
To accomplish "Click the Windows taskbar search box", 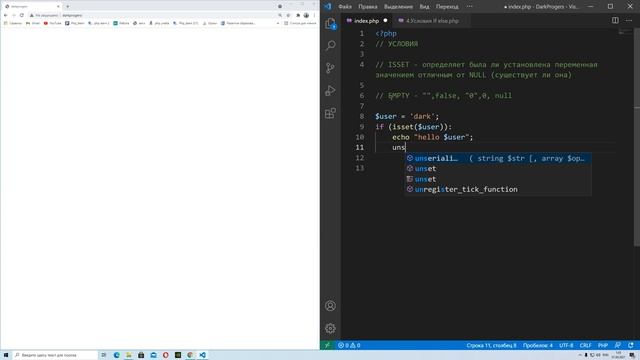I will (55, 355).
